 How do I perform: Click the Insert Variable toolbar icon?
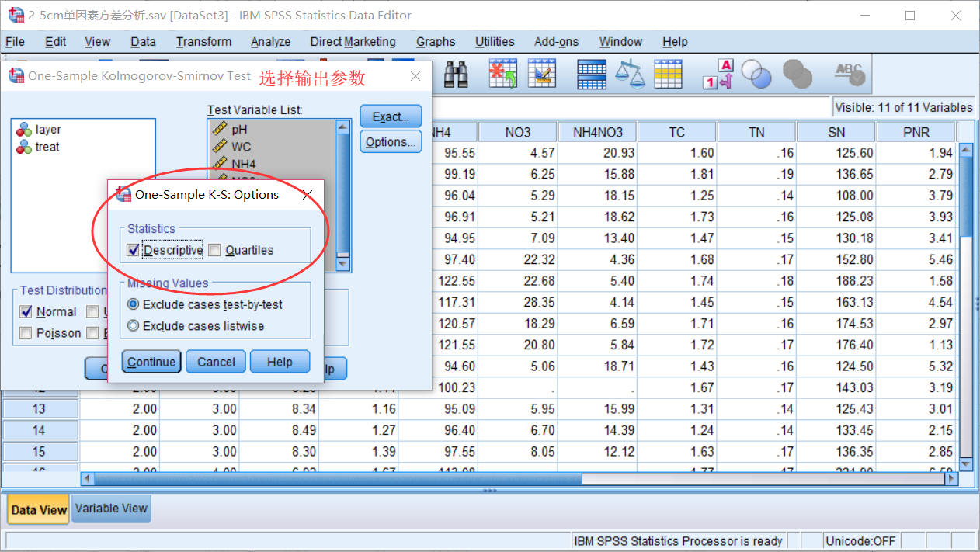coord(542,75)
